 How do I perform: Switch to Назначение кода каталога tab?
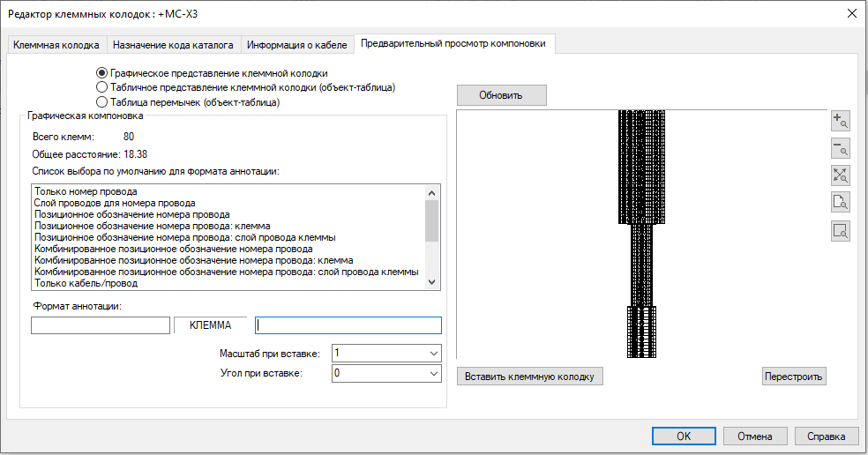tap(173, 45)
